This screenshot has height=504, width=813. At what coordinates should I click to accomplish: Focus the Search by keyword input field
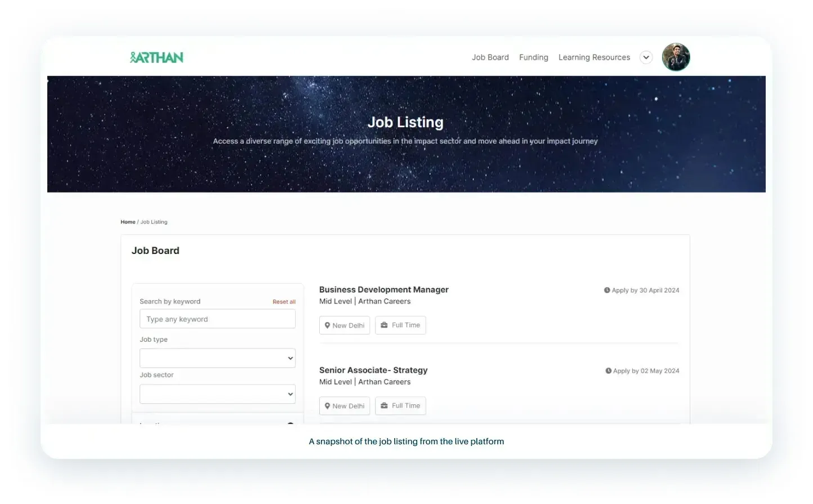tap(217, 319)
